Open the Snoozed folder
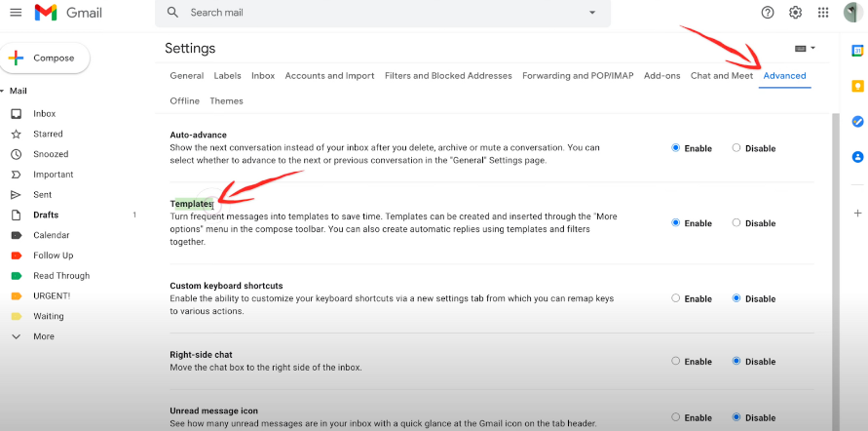Viewport: 868px width, 431px height. 51,154
